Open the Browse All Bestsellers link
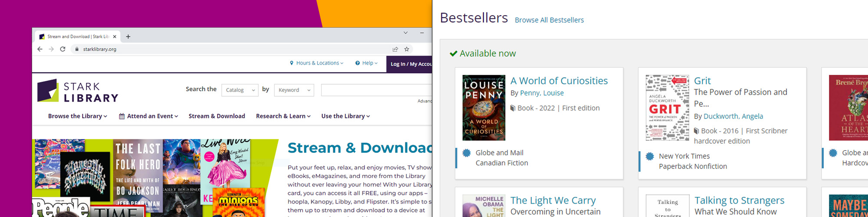Viewport: 868px width, 217px height. [549, 20]
